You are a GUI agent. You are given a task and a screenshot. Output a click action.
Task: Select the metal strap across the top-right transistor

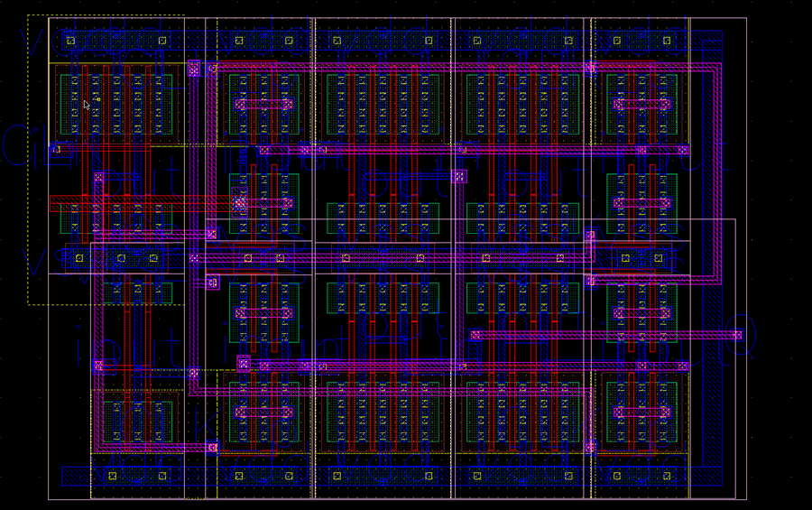point(641,104)
